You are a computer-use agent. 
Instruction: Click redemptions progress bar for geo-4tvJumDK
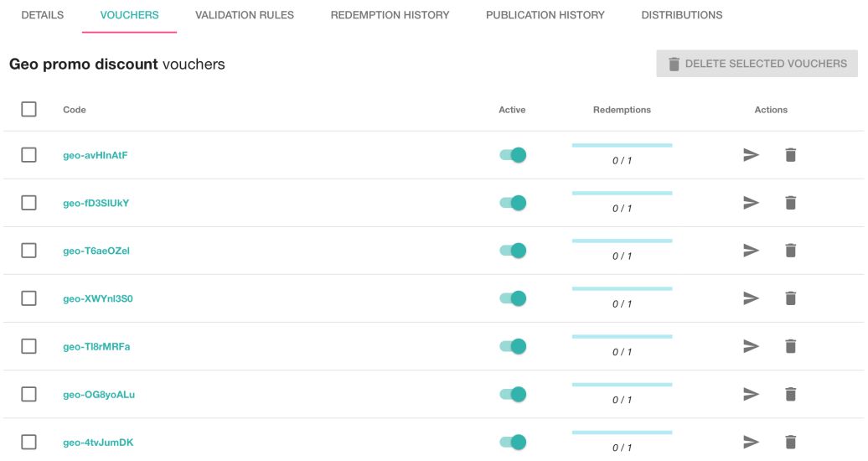point(622,433)
